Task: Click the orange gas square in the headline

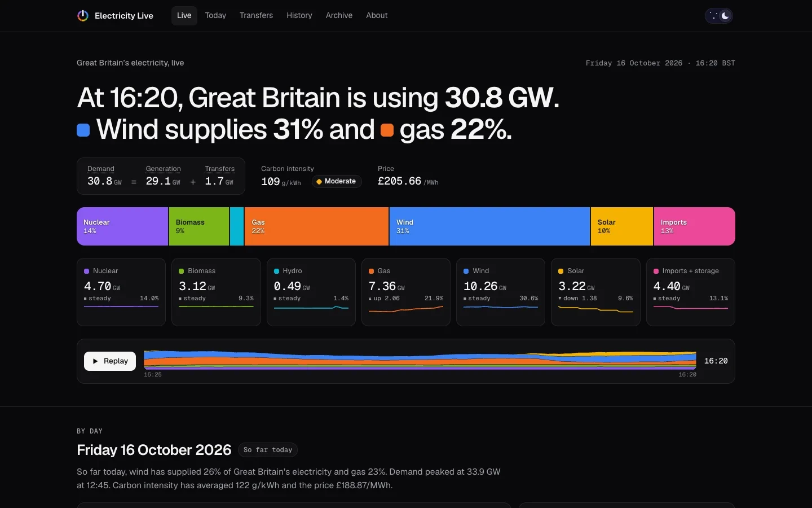Action: click(x=387, y=130)
